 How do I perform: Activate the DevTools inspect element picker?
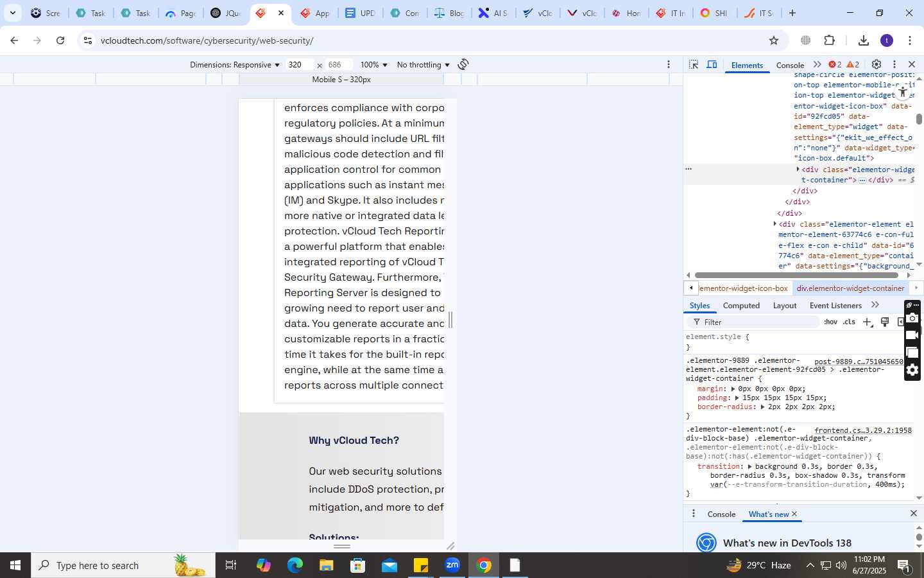694,64
